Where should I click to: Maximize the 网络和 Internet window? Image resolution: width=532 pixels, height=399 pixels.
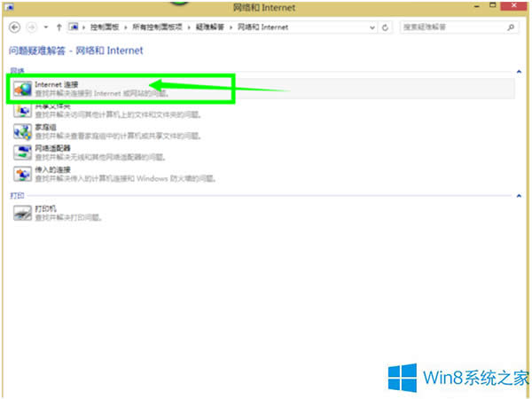(493, 5)
